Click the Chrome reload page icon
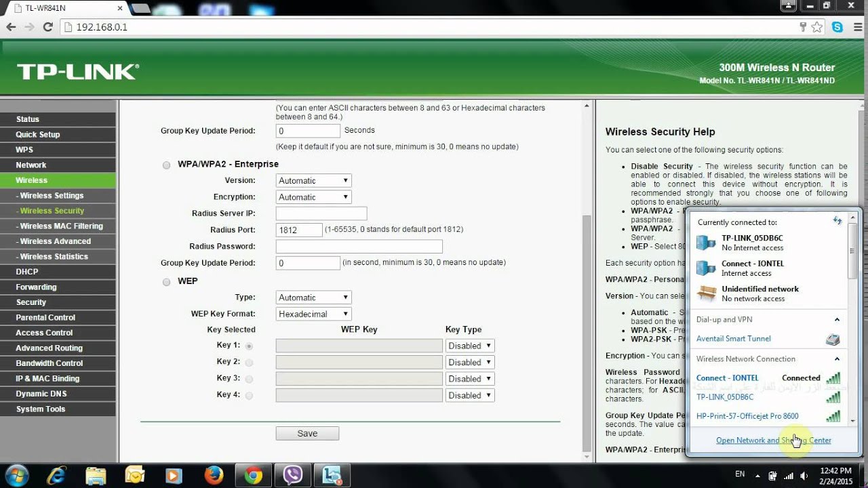This screenshot has width=868, height=488. (47, 27)
